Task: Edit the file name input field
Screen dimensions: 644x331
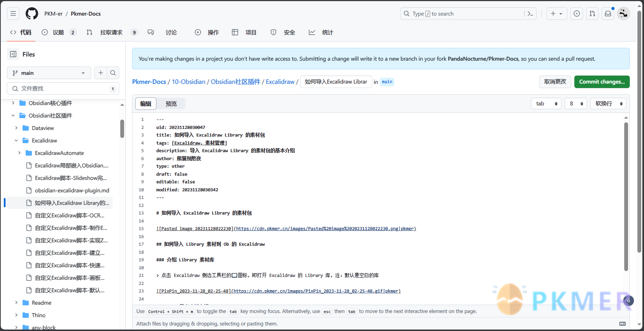Action: coord(336,82)
